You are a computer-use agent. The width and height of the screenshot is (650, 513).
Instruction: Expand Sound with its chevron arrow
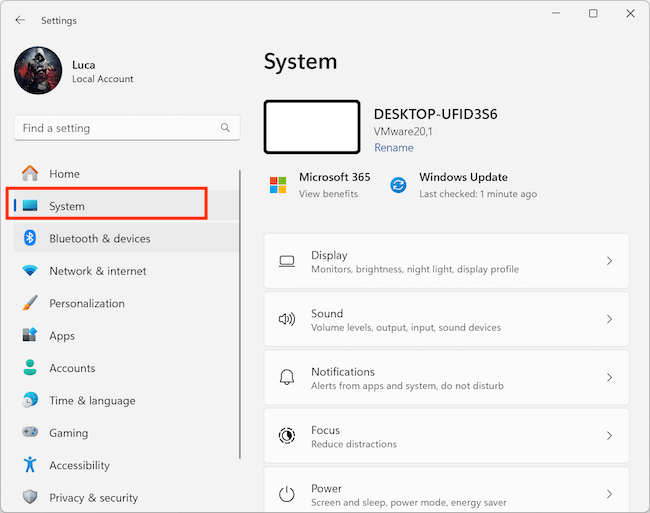pos(609,319)
